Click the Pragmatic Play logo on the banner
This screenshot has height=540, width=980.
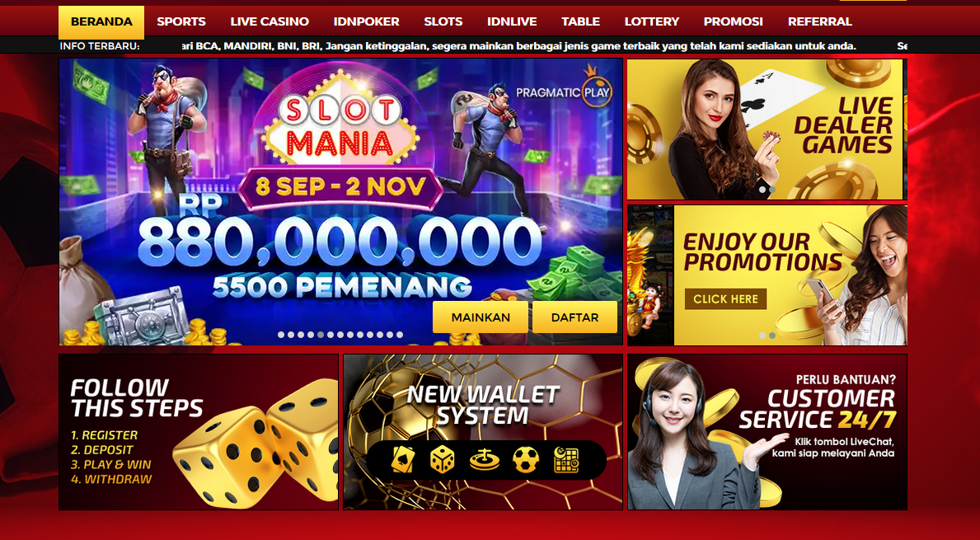[x=564, y=86]
